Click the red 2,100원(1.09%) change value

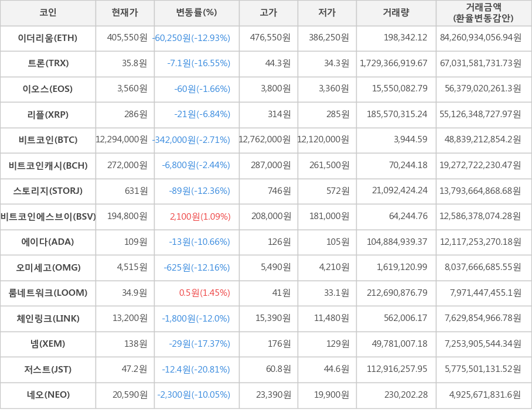[200, 217]
